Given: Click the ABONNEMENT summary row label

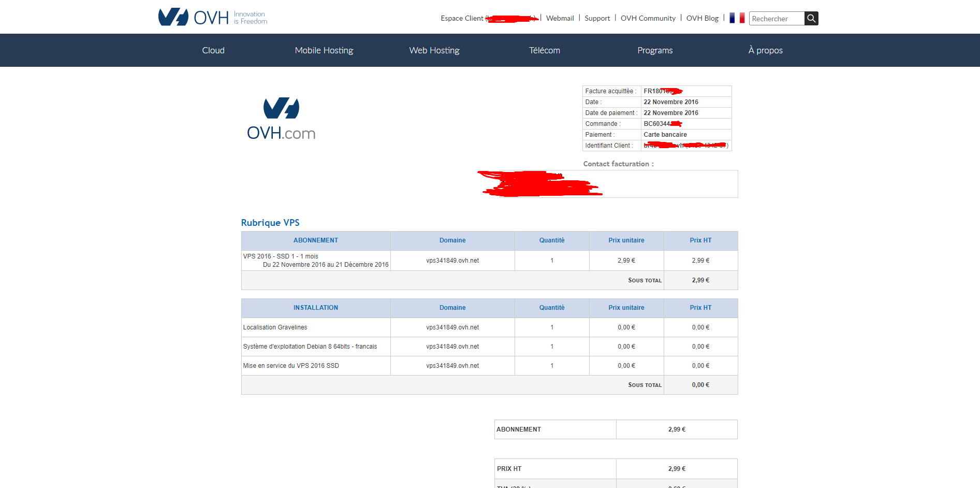Looking at the screenshot, I should coord(519,429).
